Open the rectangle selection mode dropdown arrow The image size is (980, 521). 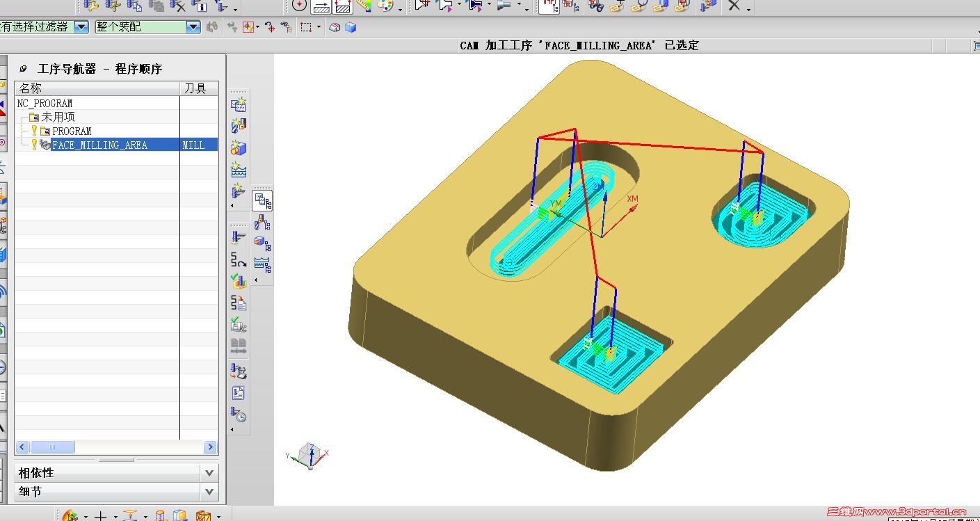[319, 28]
